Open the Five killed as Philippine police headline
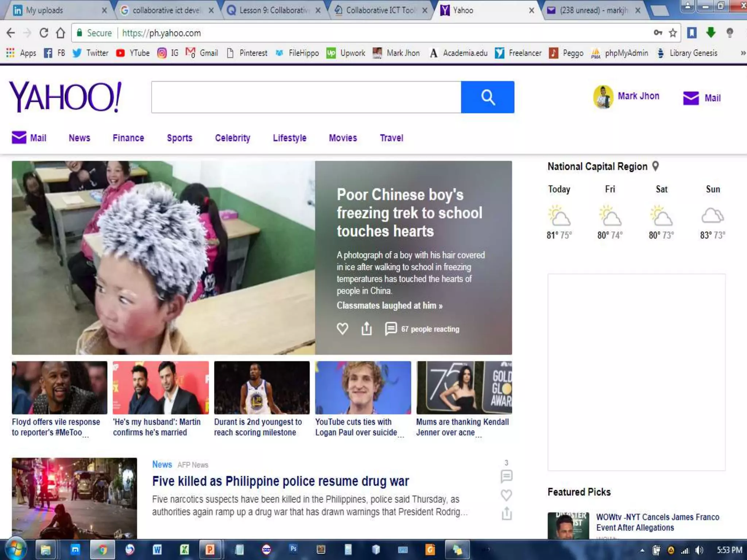This screenshot has width=747, height=560. tap(280, 481)
